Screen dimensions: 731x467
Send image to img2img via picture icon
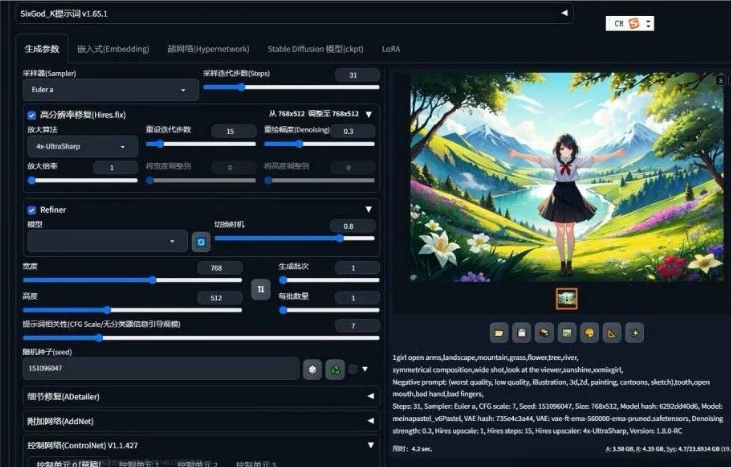[566, 333]
